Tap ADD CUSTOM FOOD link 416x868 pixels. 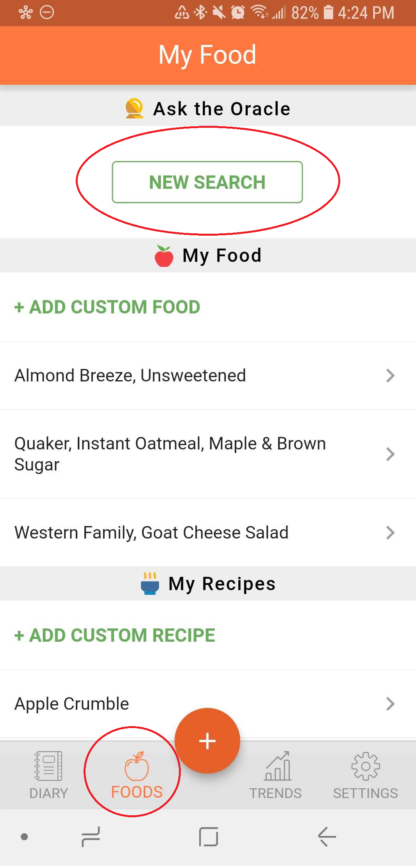107,307
